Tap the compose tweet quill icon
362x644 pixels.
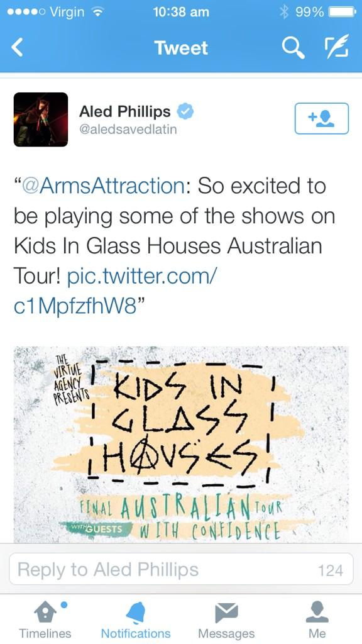(x=337, y=47)
